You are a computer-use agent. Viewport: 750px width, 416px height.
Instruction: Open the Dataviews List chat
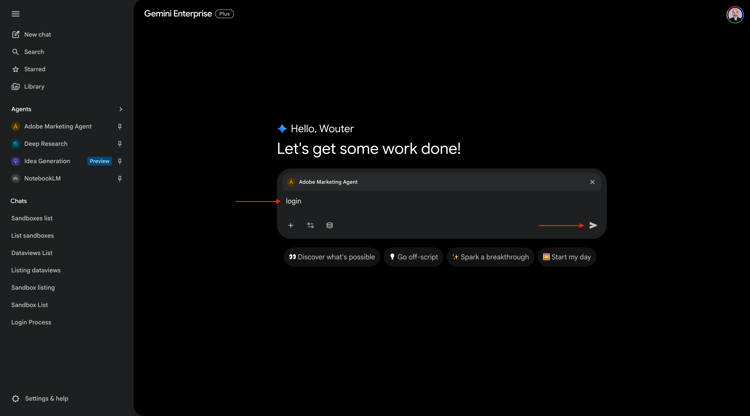pos(32,253)
